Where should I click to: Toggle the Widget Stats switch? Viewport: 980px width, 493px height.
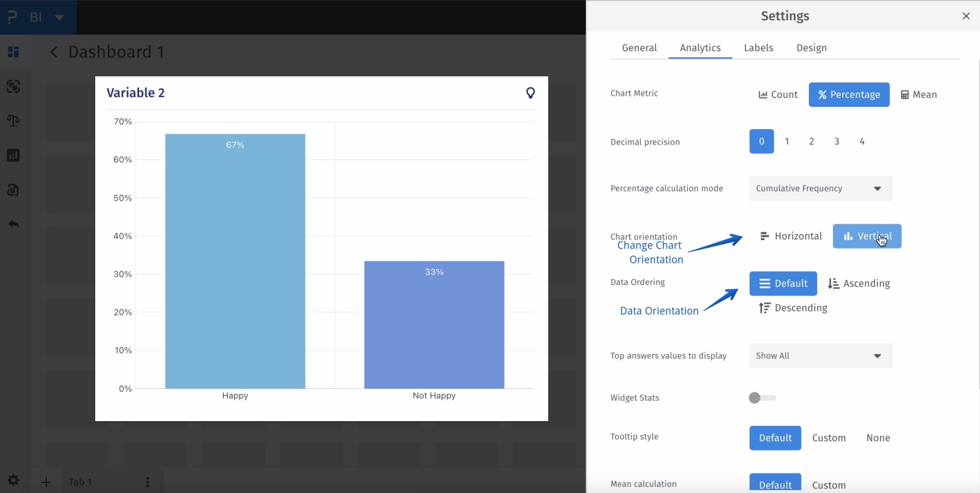762,398
